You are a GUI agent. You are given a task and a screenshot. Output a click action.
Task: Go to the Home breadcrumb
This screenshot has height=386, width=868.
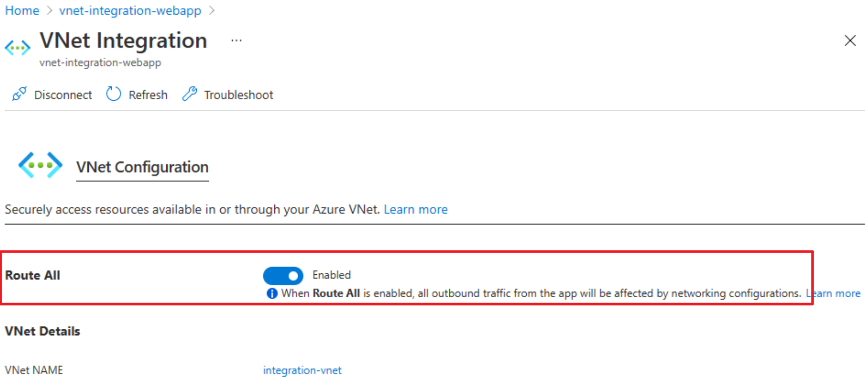pyautogui.click(x=22, y=11)
